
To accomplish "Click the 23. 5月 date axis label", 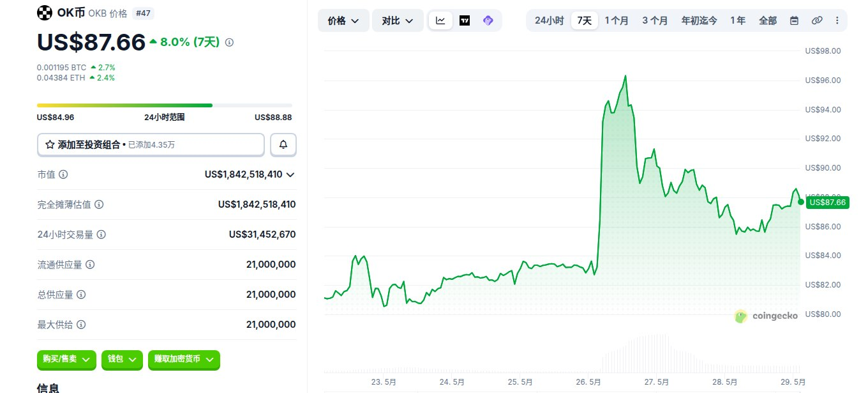I will point(384,381).
